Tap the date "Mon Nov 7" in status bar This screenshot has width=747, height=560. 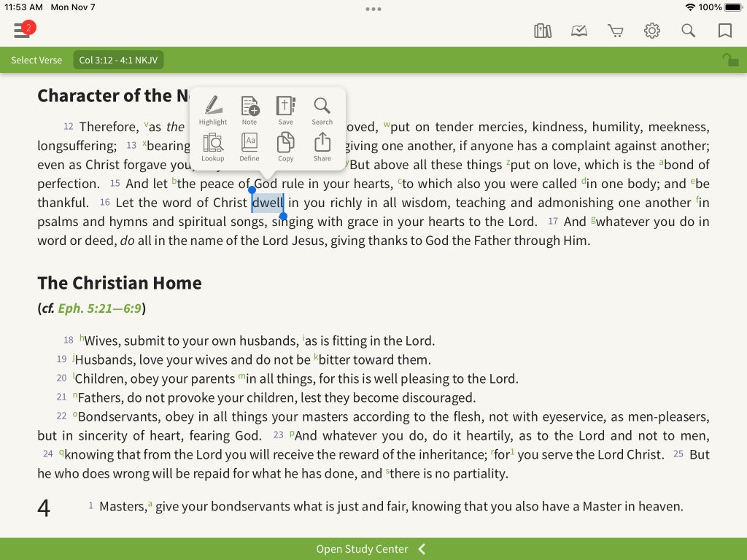73,7
